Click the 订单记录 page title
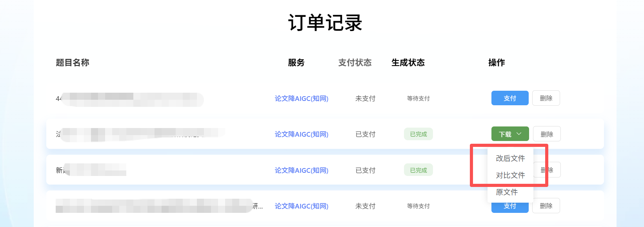 325,23
